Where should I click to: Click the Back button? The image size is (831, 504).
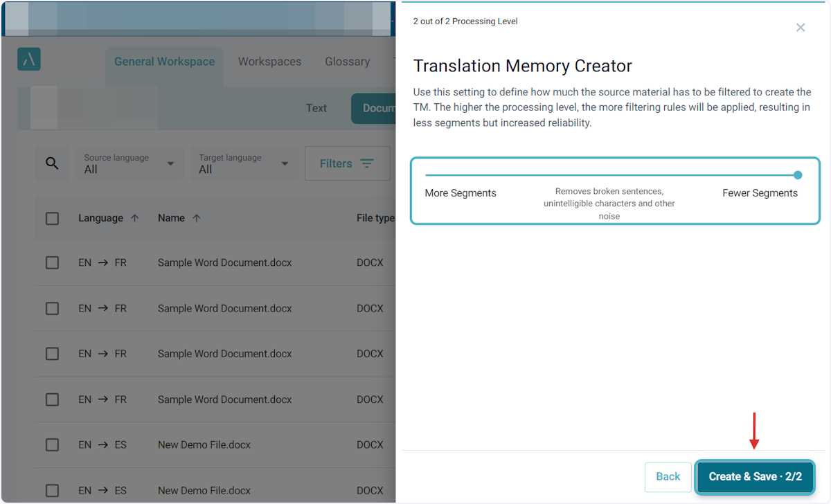click(x=668, y=476)
